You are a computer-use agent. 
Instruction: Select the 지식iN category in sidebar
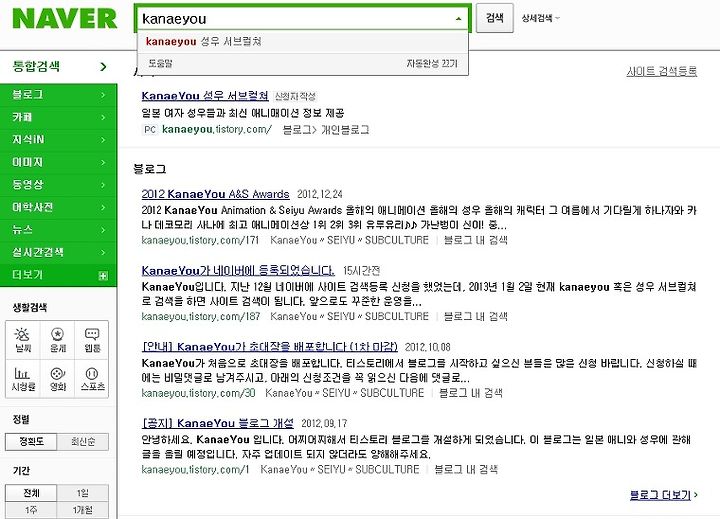[x=59, y=140]
